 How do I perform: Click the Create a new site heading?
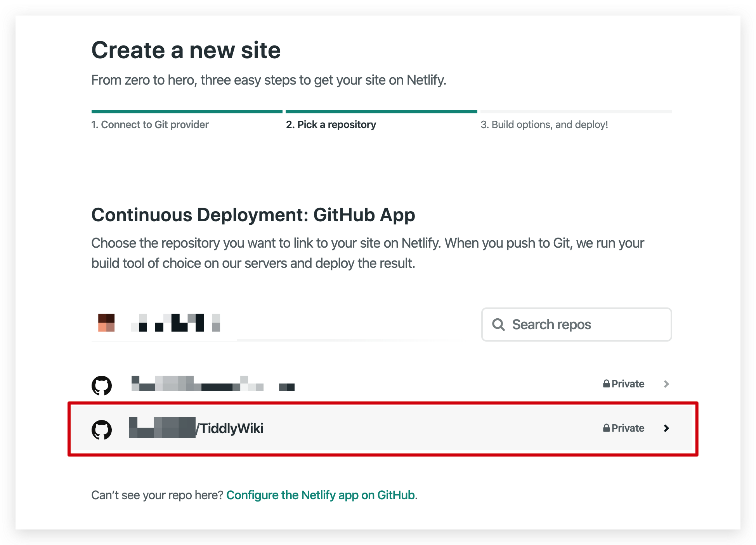tap(186, 50)
